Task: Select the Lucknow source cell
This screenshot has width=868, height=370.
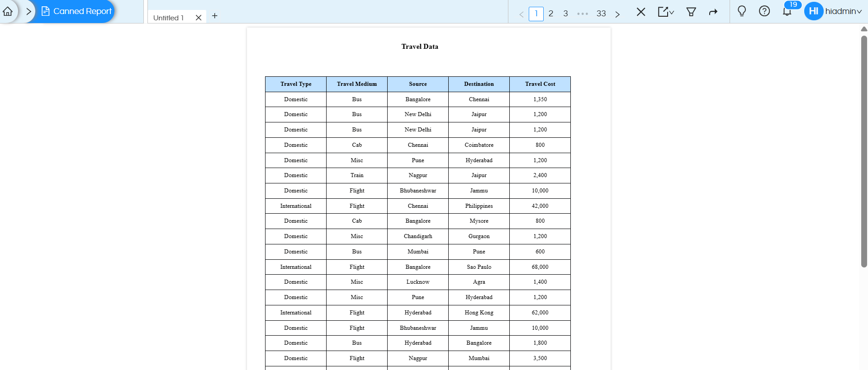Action: [418, 282]
